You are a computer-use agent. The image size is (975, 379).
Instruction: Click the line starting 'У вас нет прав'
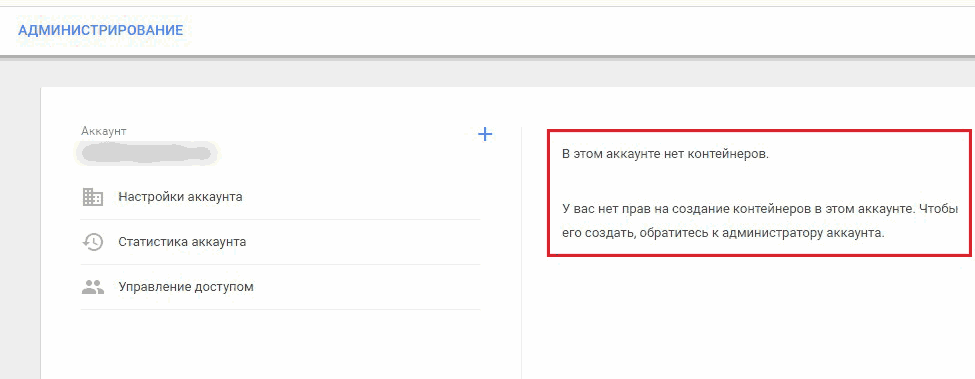(x=760, y=209)
